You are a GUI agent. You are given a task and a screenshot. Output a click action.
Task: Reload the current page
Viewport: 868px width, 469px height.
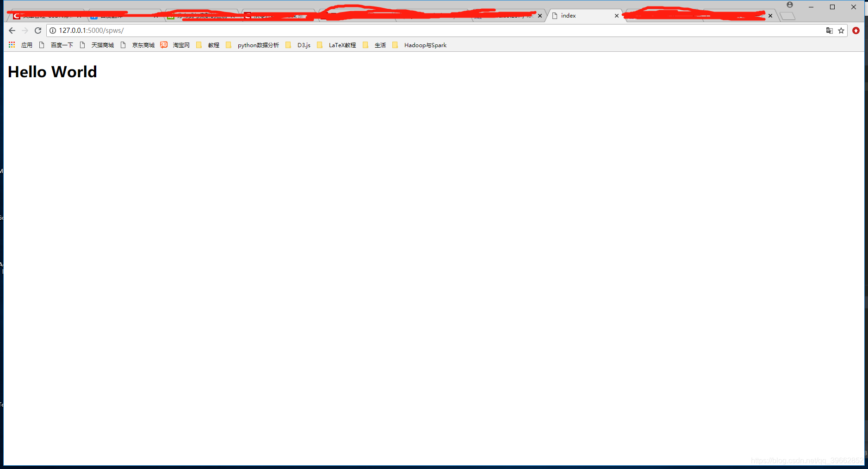[x=38, y=31]
